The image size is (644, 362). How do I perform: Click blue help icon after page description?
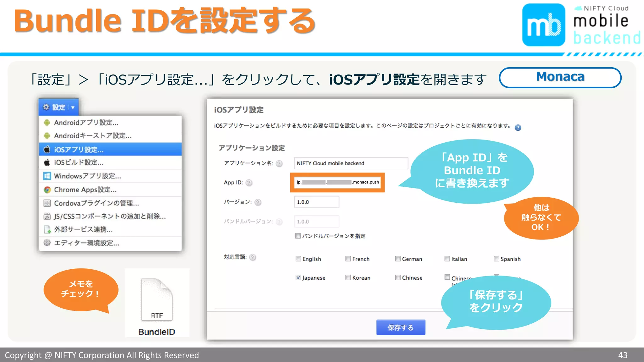518,128
